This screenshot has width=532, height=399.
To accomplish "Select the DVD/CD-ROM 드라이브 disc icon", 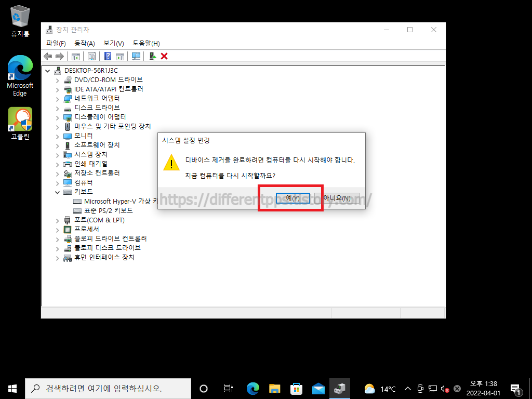I will (x=68, y=79).
